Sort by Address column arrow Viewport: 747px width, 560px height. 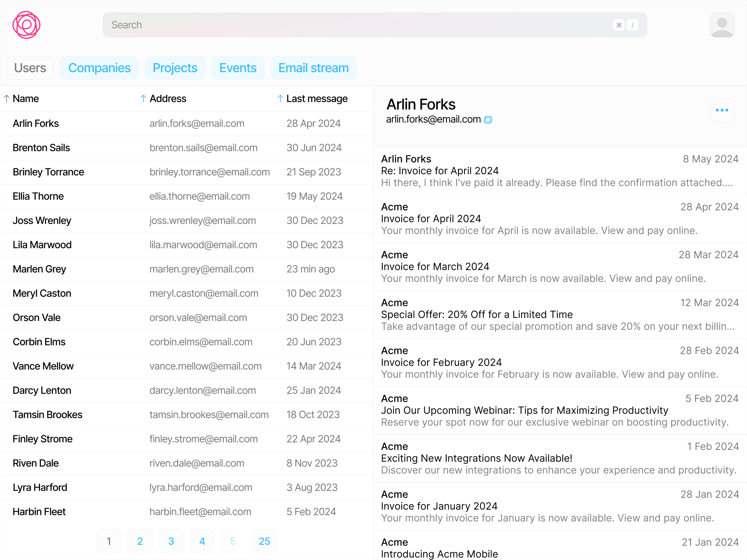click(x=143, y=99)
